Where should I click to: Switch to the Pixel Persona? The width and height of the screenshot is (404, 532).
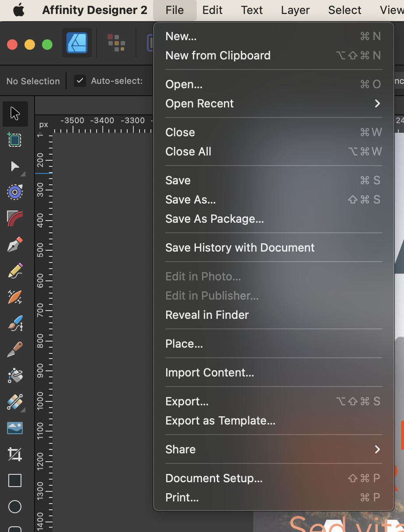click(116, 43)
